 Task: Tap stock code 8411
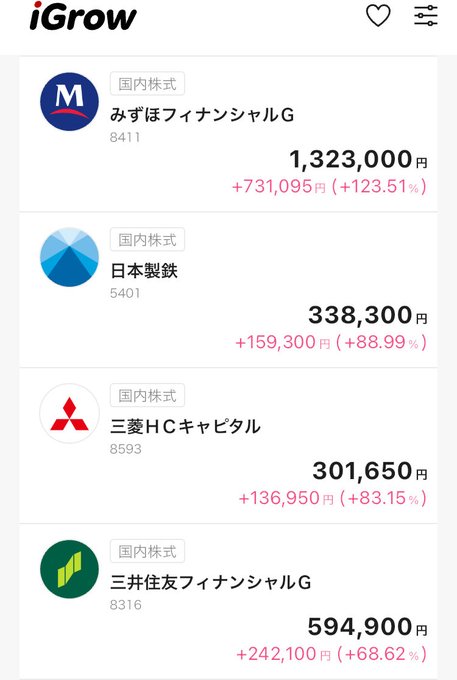click(x=125, y=137)
